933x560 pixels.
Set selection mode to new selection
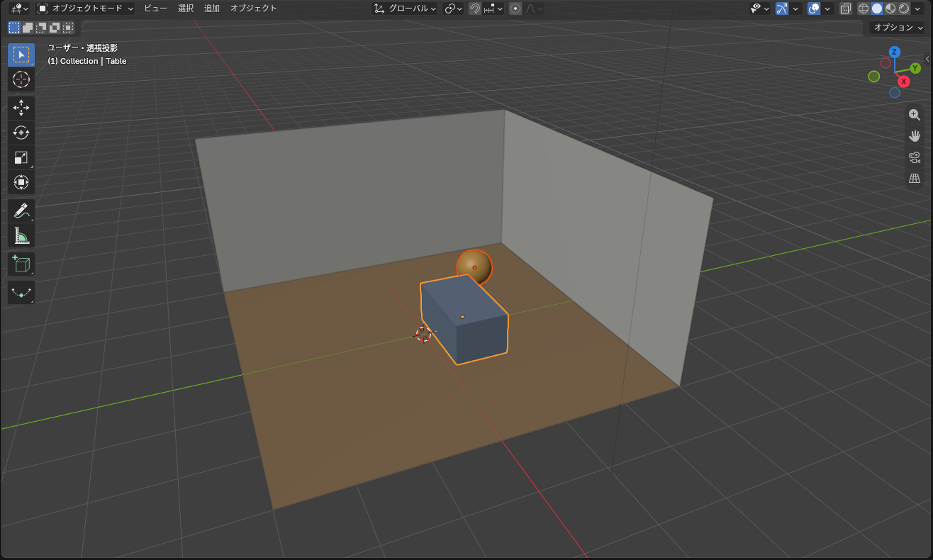point(14,28)
